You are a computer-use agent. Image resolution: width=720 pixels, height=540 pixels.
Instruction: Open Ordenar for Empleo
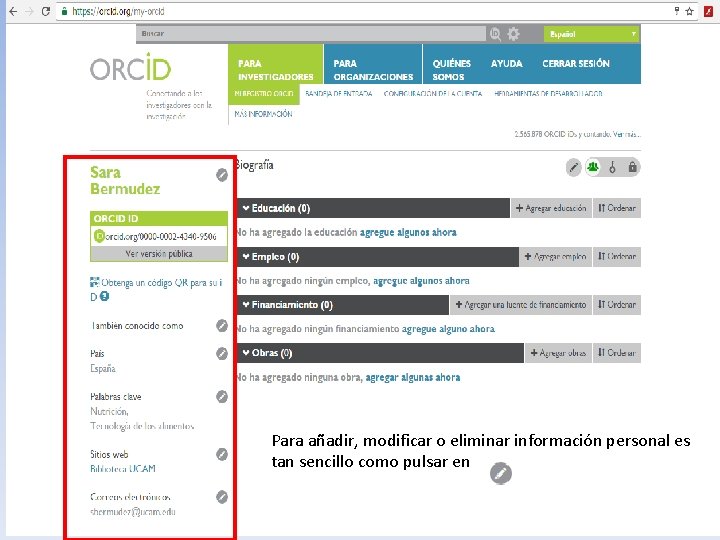click(617, 257)
